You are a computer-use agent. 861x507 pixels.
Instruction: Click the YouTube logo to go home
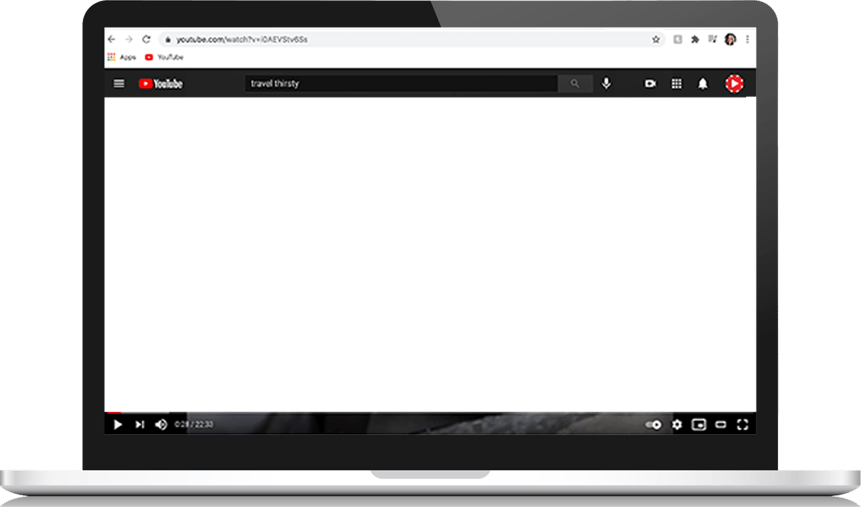[161, 84]
